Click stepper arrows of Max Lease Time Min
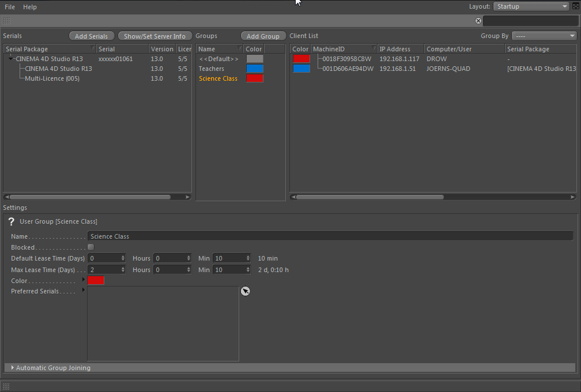Image resolution: width=581 pixels, height=392 pixels. (x=248, y=270)
